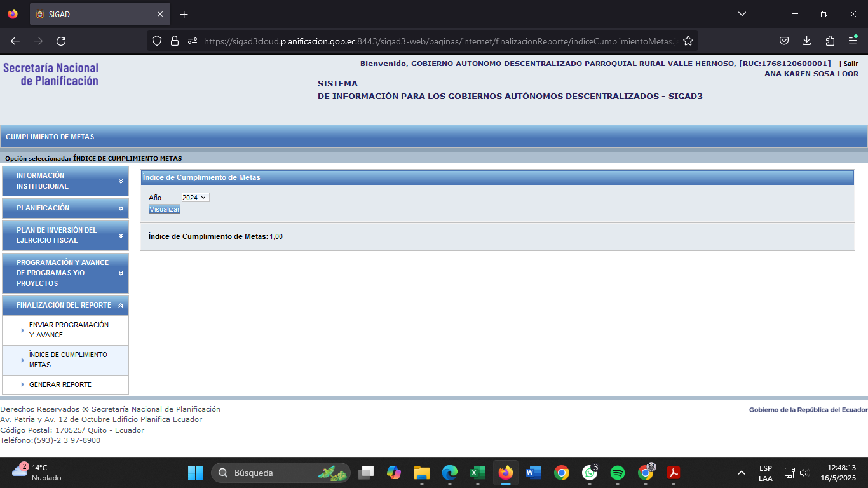Image resolution: width=868 pixels, height=488 pixels.
Task: Bookmark this page with the star icon
Action: point(688,41)
